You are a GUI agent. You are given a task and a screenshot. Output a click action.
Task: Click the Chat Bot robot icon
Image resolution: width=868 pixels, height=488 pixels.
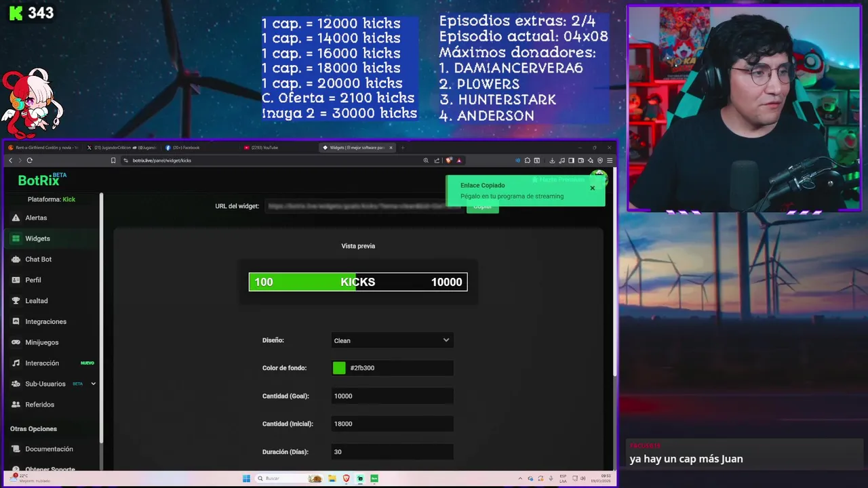pyautogui.click(x=16, y=259)
